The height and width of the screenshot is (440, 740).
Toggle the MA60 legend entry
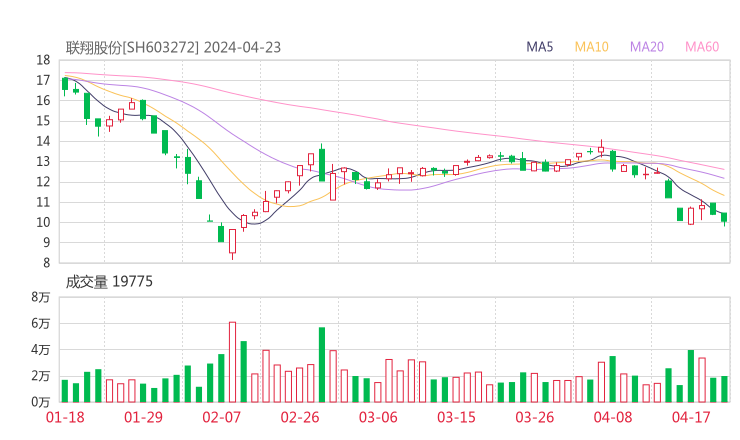point(701,47)
